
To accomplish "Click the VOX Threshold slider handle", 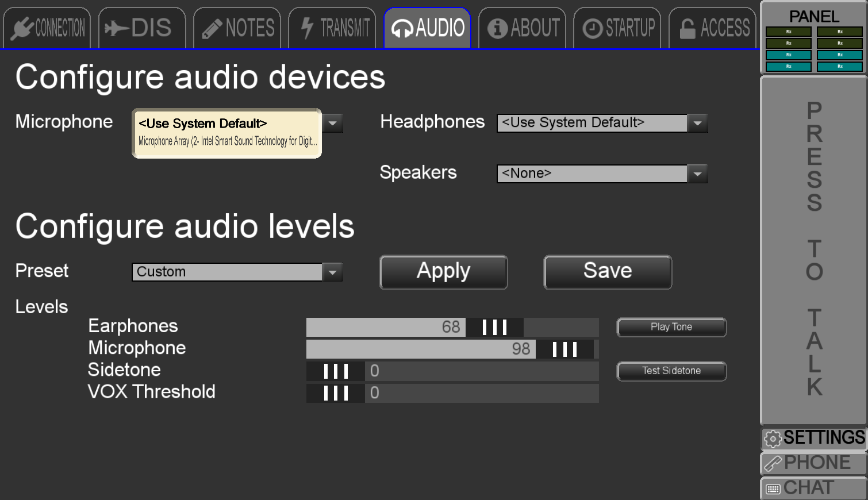I will click(x=336, y=393).
